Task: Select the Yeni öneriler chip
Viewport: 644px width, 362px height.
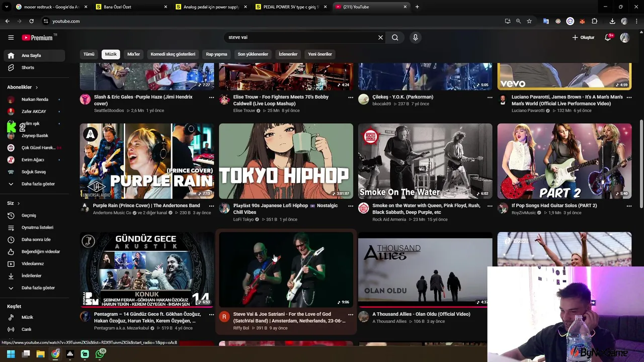Action: [320, 54]
